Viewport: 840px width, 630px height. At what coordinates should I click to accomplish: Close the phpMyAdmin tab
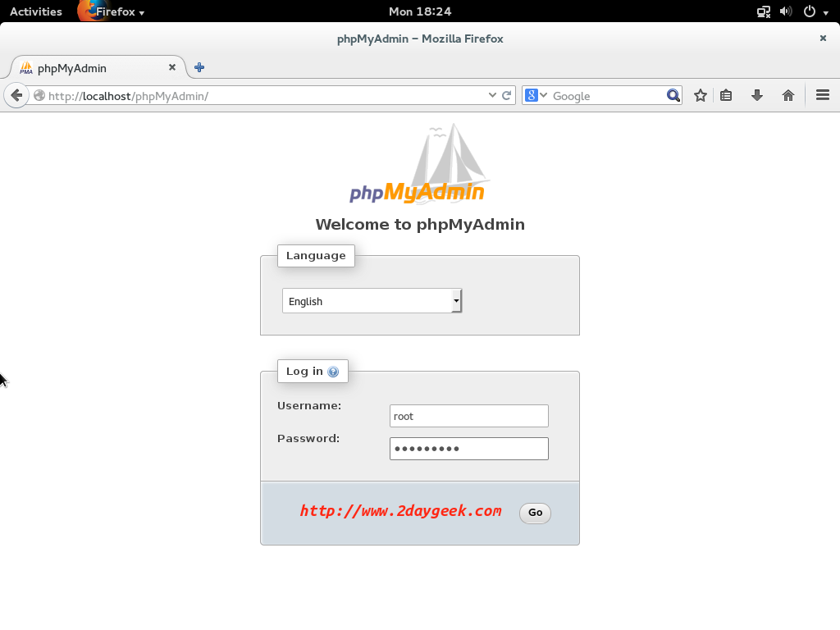172,67
